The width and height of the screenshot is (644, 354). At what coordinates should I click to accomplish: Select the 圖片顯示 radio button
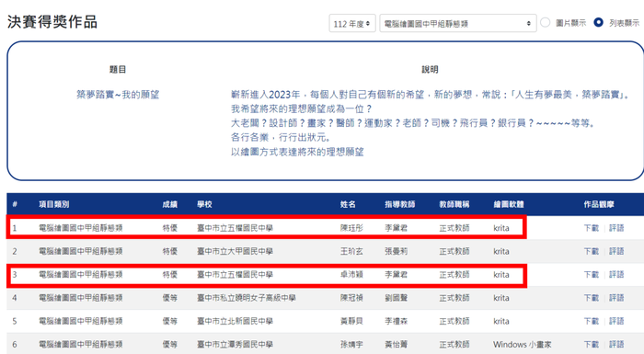tap(545, 23)
